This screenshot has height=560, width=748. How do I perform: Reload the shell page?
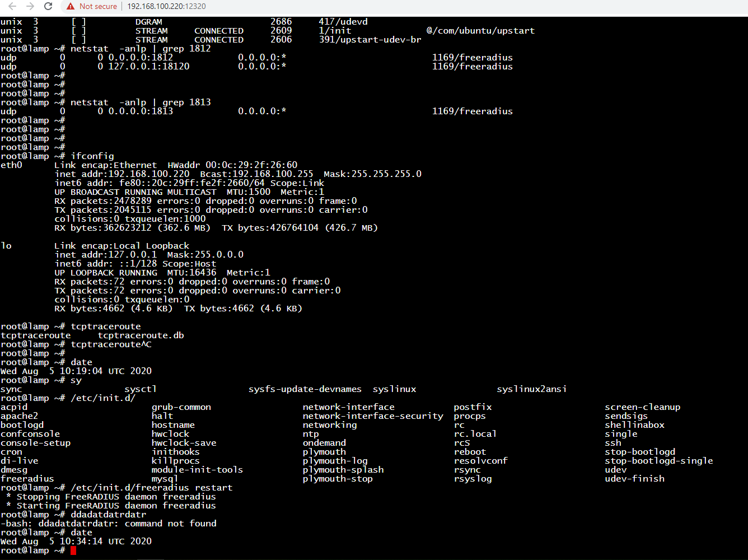48,6
